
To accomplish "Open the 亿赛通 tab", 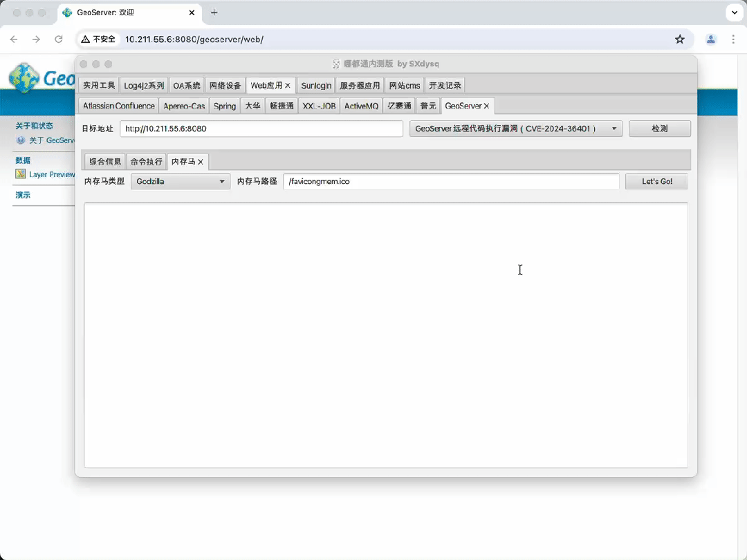I will pyautogui.click(x=399, y=106).
